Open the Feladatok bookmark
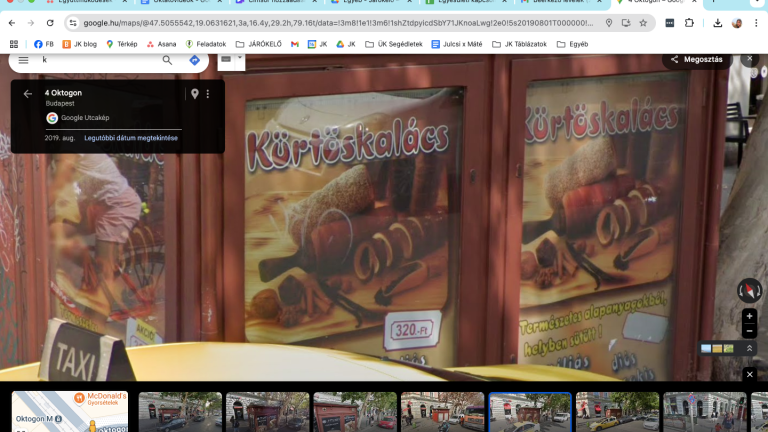The height and width of the screenshot is (432, 768). pos(206,44)
